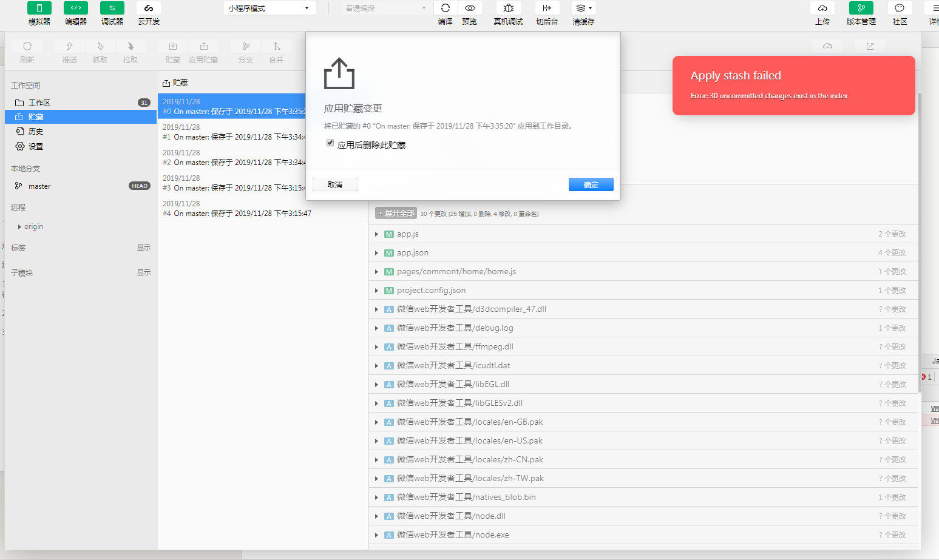
Task: Toggle the 应用后删除此贮藏 checkbox
Action: tap(330, 143)
